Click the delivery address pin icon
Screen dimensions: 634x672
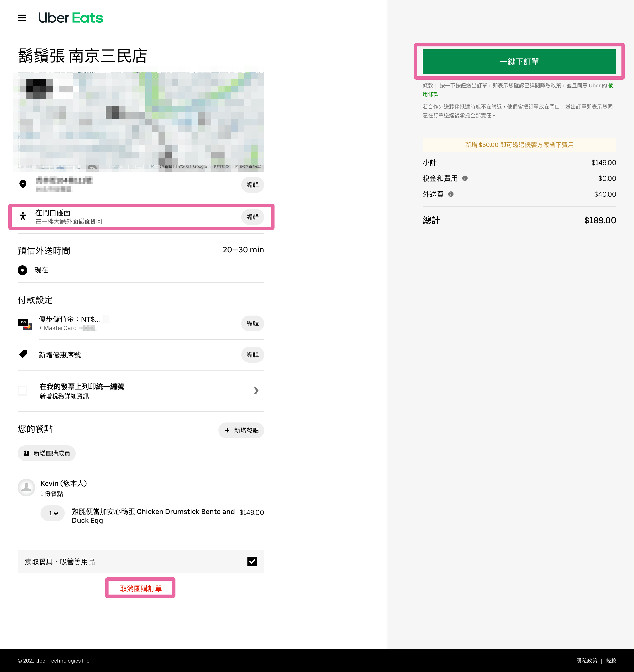pos(23,184)
